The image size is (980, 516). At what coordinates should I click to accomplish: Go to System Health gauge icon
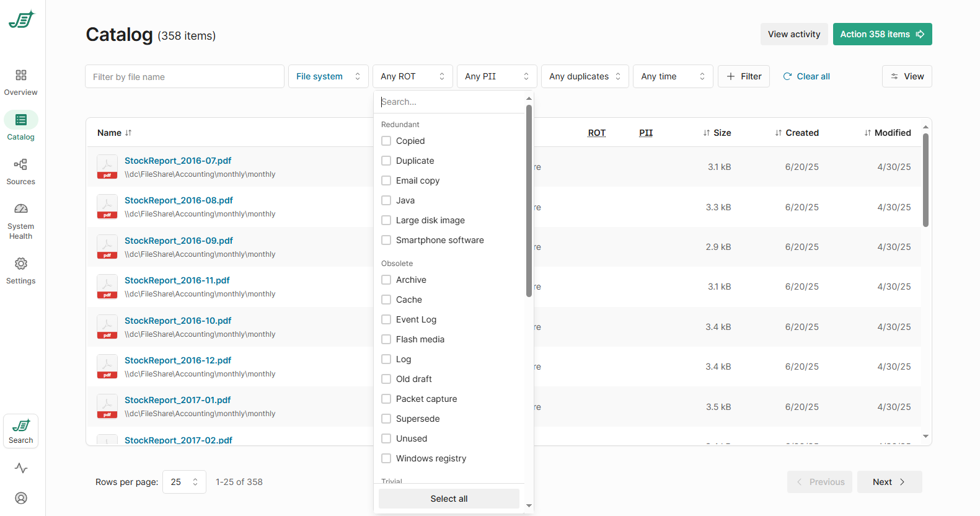(21, 210)
